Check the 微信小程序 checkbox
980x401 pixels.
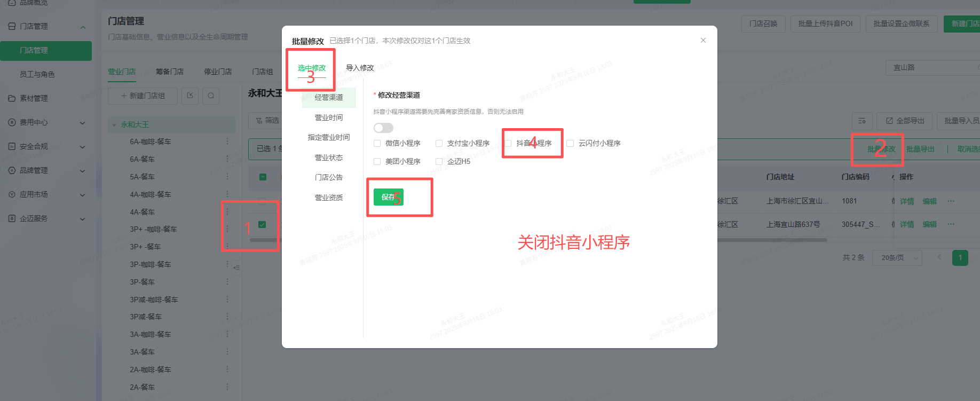pos(377,143)
